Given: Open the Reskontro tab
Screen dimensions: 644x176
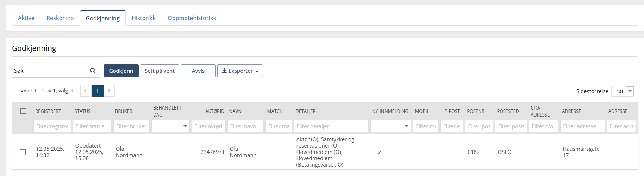Looking at the screenshot, I should coord(60,18).
